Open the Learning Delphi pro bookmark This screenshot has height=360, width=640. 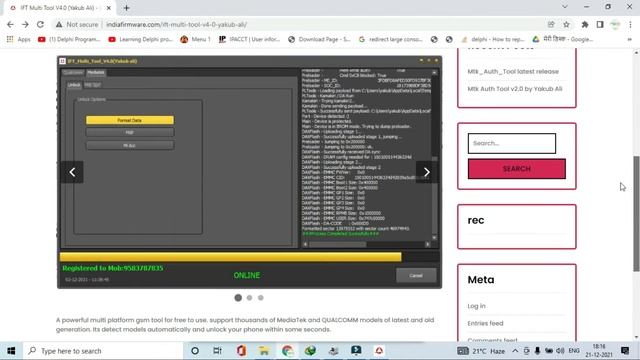[x=140, y=39]
